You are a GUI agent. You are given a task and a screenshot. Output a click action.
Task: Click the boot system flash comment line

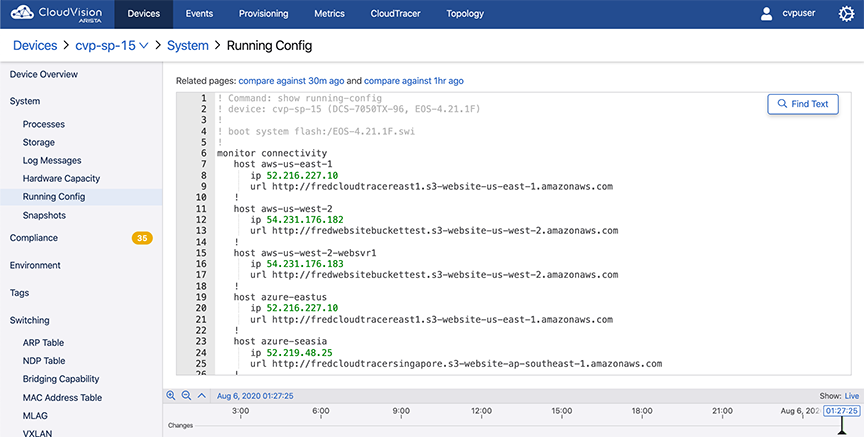316,131
